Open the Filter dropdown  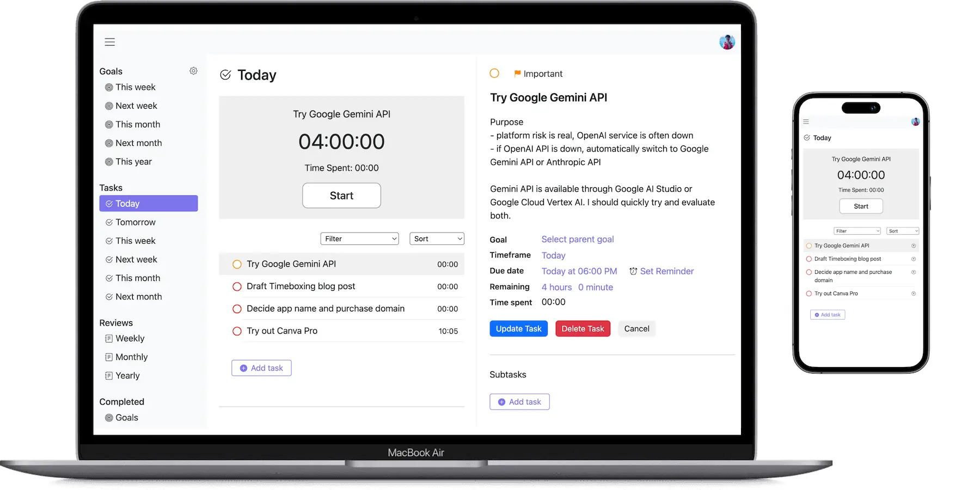click(x=359, y=238)
